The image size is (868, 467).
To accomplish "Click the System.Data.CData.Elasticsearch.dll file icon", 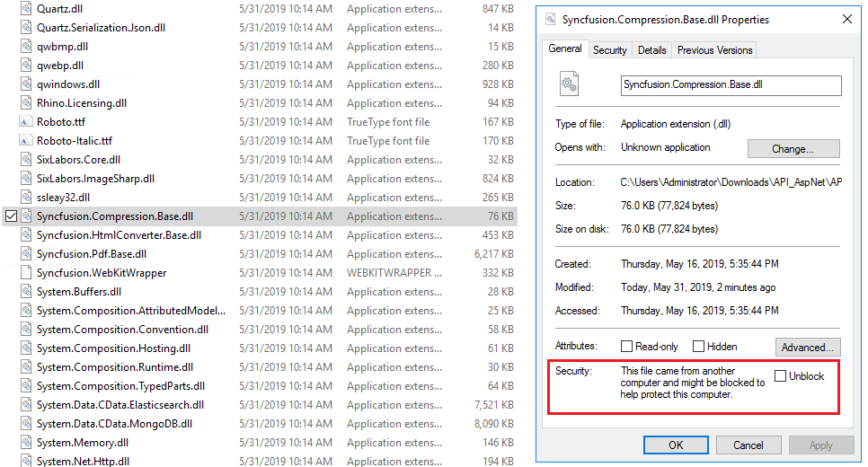I will point(26,404).
